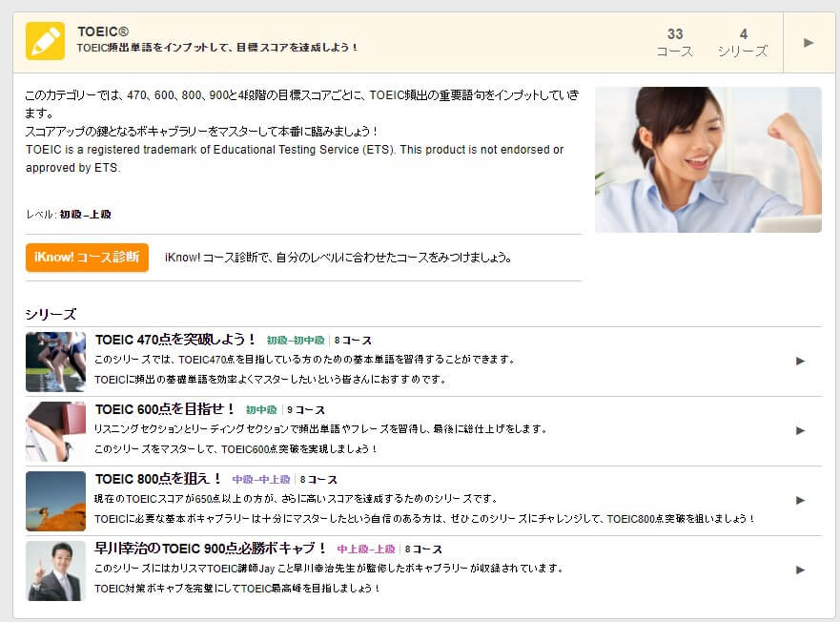
Task: Open the TOEIC 800点を狙え！ title link
Action: (158, 479)
